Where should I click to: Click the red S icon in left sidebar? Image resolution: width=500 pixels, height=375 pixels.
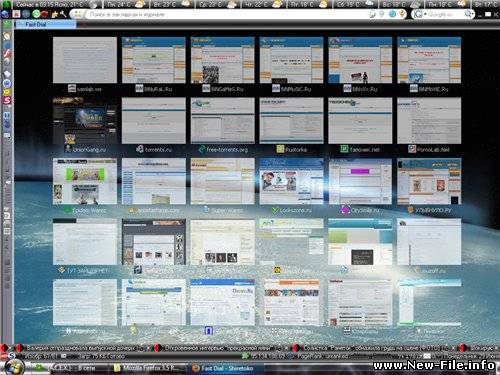(x=7, y=100)
